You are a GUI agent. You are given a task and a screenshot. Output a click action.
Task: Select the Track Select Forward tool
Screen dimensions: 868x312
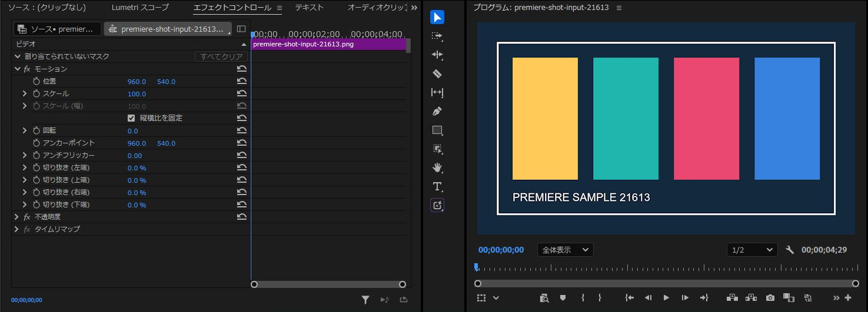(437, 36)
